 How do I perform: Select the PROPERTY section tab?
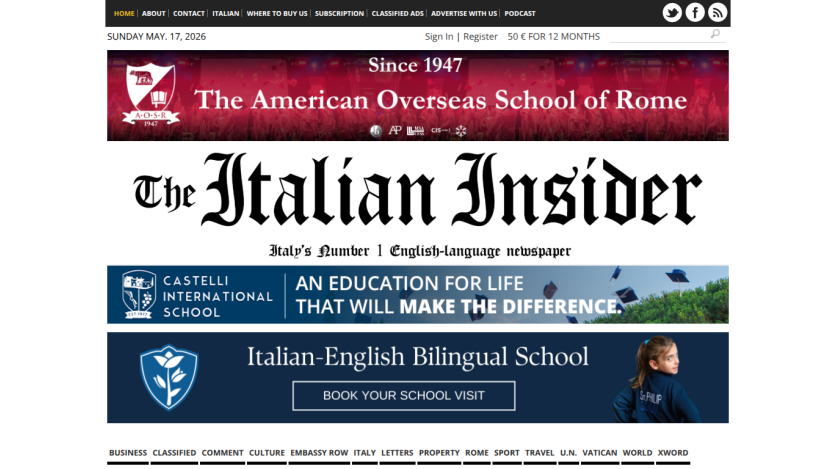(x=439, y=453)
